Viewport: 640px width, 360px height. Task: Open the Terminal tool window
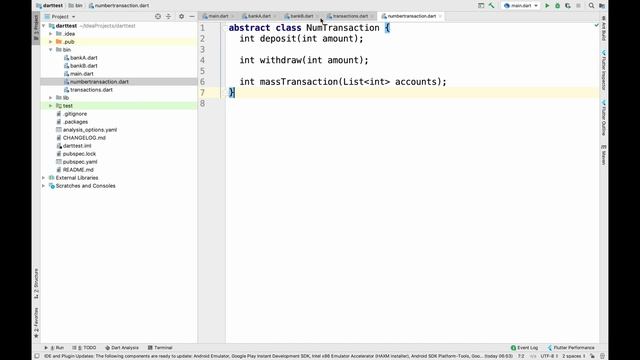click(x=160, y=348)
